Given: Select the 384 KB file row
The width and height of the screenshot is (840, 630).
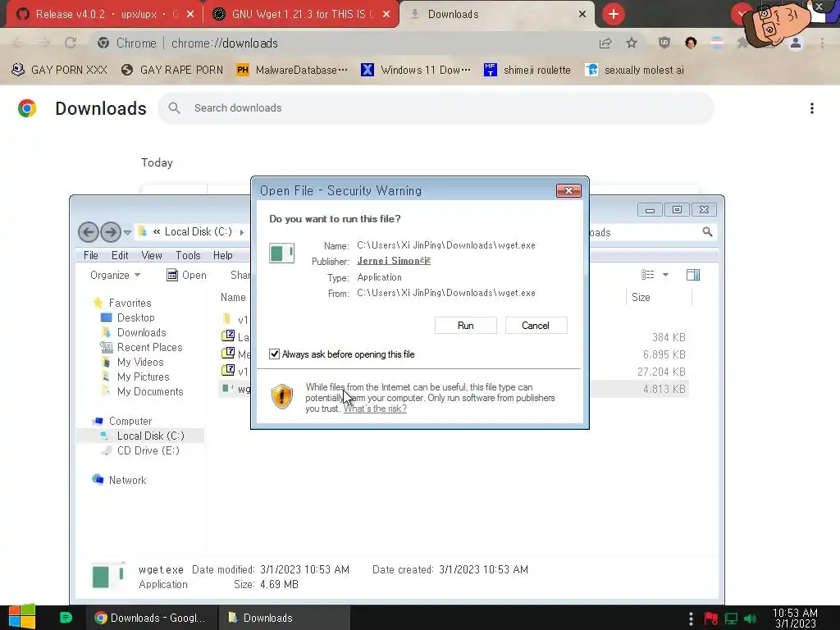Looking at the screenshot, I should click(x=454, y=337).
